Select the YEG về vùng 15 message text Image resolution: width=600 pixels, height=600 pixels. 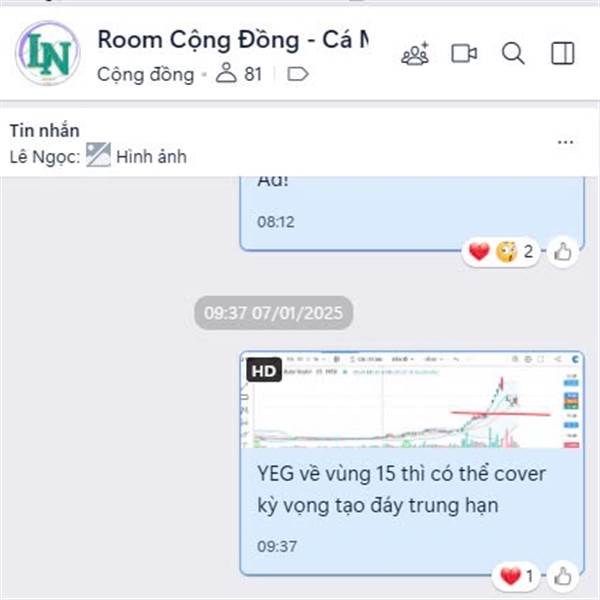[401, 489]
